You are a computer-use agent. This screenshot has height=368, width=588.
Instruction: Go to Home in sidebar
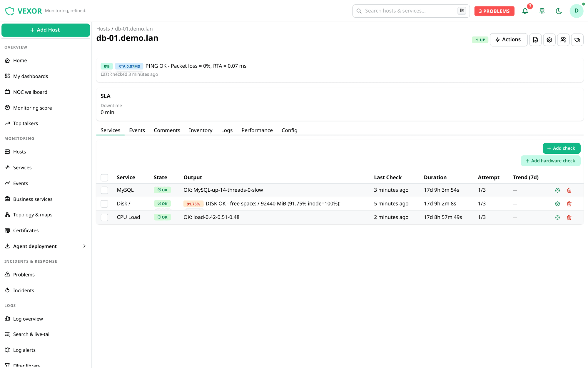[46, 60]
